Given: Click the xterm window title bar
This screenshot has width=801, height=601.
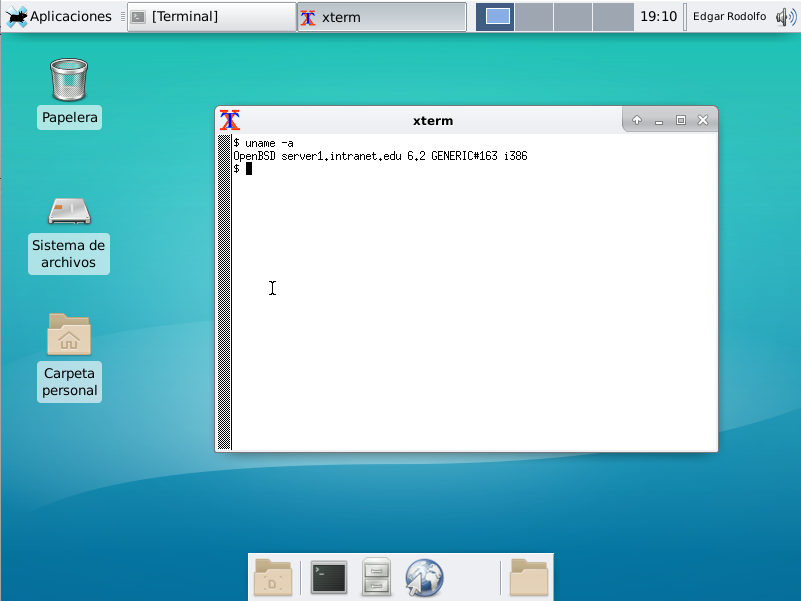Looking at the screenshot, I should pos(432,120).
